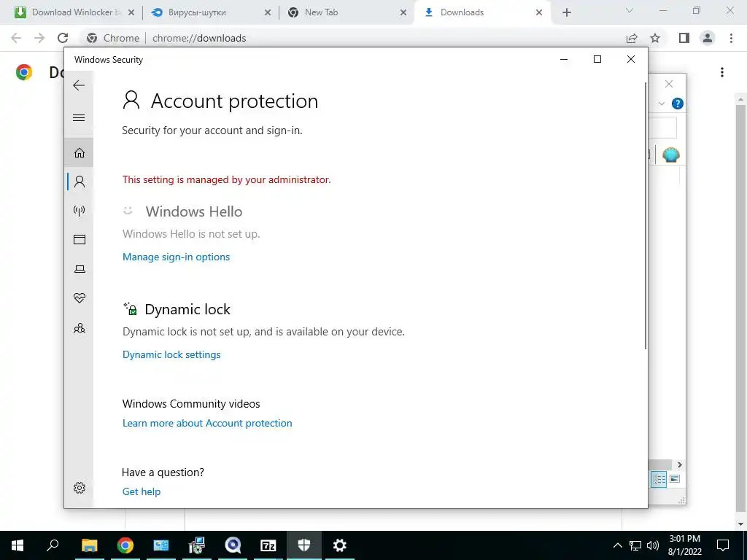Open a new Chrome tab with plus button
Viewport: 747px width, 560px height.
point(566,12)
